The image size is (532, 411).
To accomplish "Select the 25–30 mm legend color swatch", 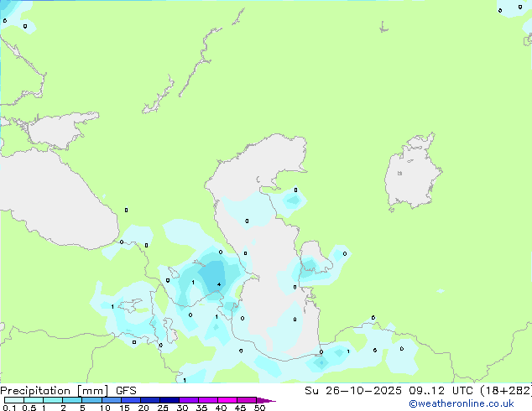I will click(169, 400).
